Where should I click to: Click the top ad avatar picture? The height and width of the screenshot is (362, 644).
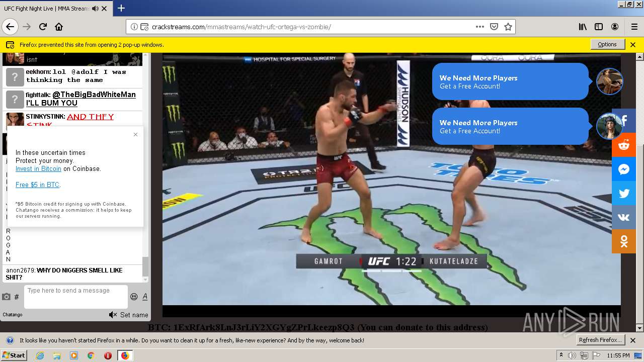pos(609,81)
